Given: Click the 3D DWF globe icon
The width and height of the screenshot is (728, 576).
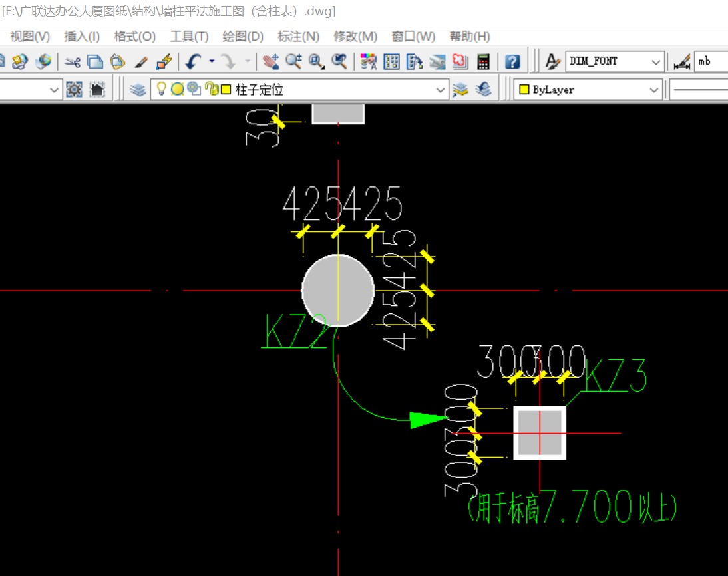Looking at the screenshot, I should [x=44, y=61].
